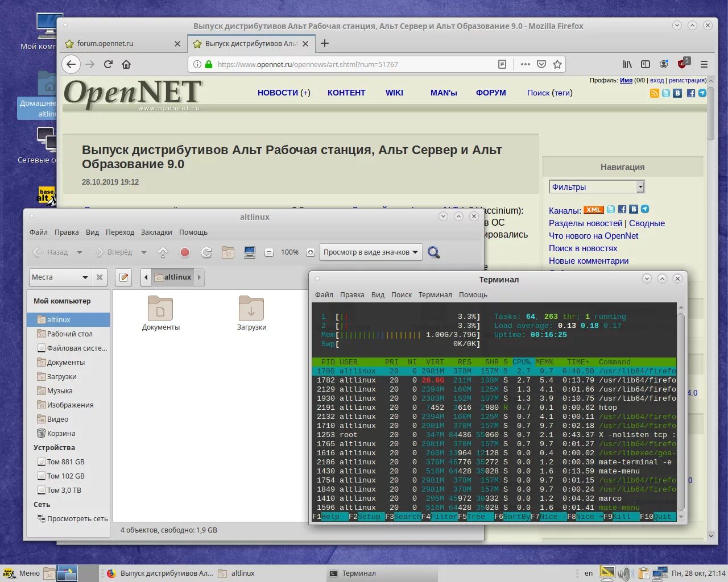
Task: Switch keyboard layout 'en' indicator
Action: (x=589, y=573)
